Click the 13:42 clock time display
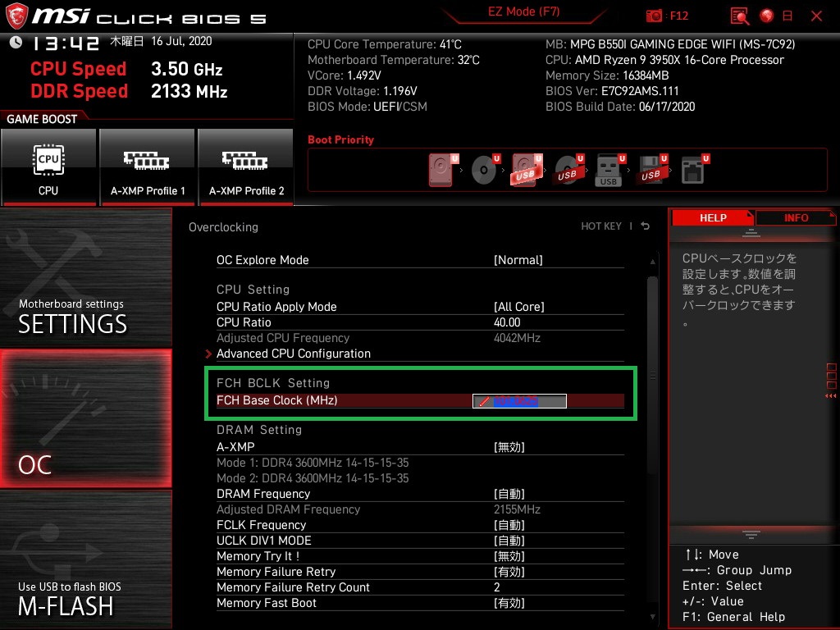The image size is (840, 630). pos(66,43)
